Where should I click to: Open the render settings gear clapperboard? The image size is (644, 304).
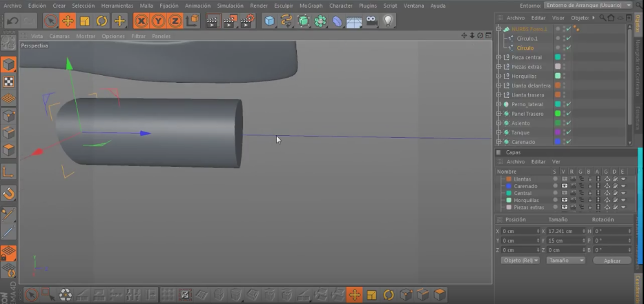tap(247, 21)
